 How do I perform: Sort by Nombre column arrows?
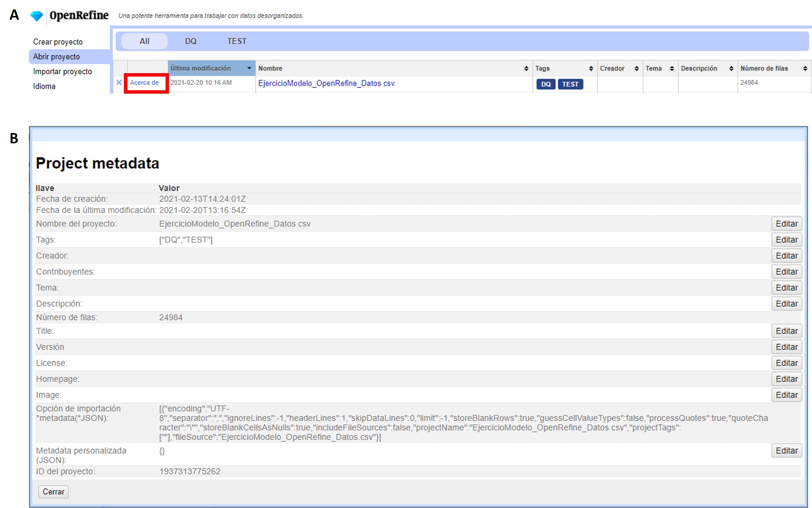click(x=526, y=68)
